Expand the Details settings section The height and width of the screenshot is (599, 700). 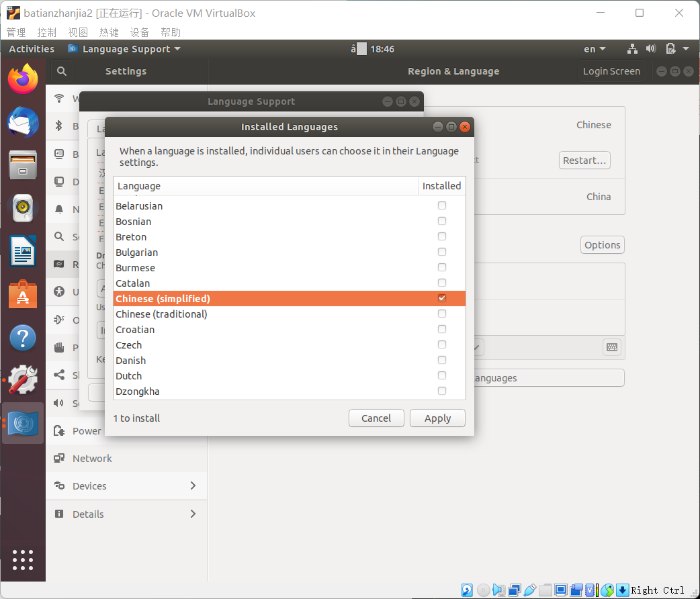(x=126, y=514)
